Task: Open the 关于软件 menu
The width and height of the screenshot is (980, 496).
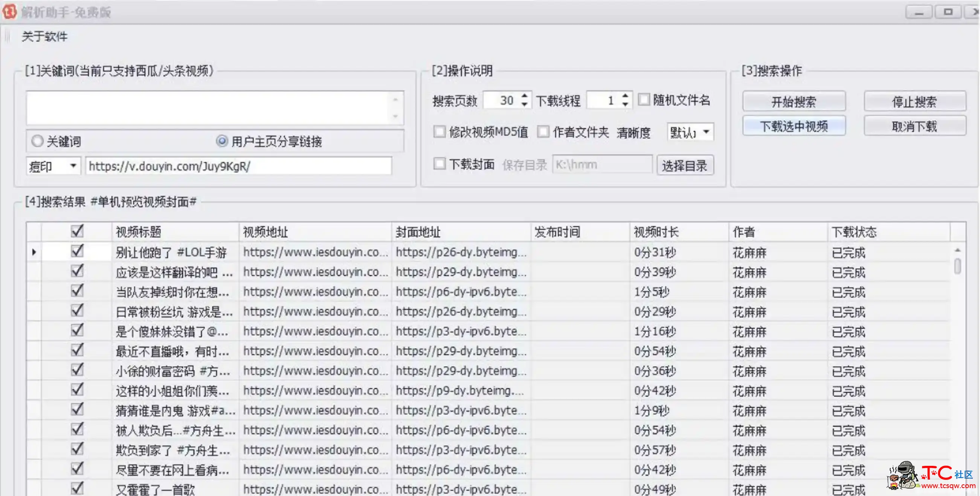Action: coord(44,37)
